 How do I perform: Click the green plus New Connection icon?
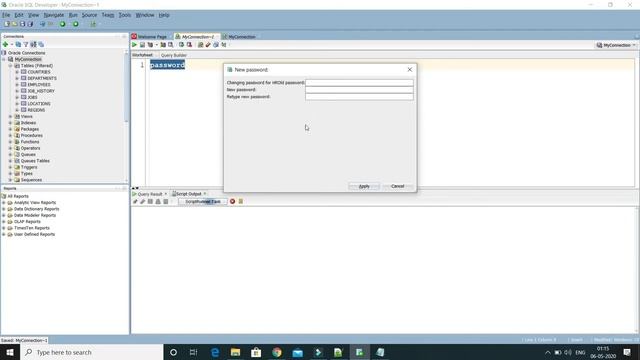click(5, 44)
